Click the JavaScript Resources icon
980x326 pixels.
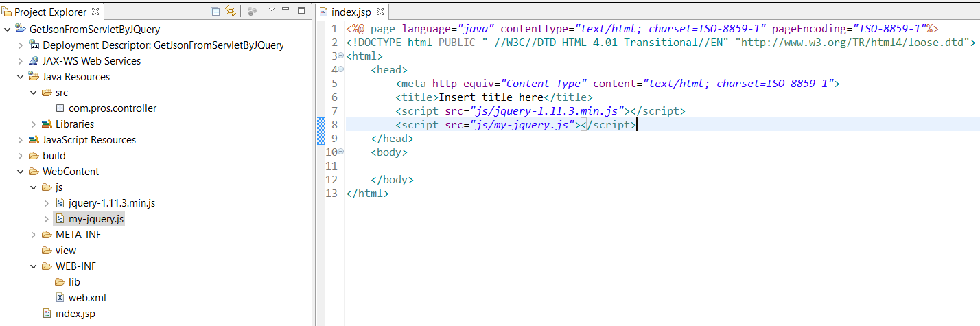[x=34, y=140]
